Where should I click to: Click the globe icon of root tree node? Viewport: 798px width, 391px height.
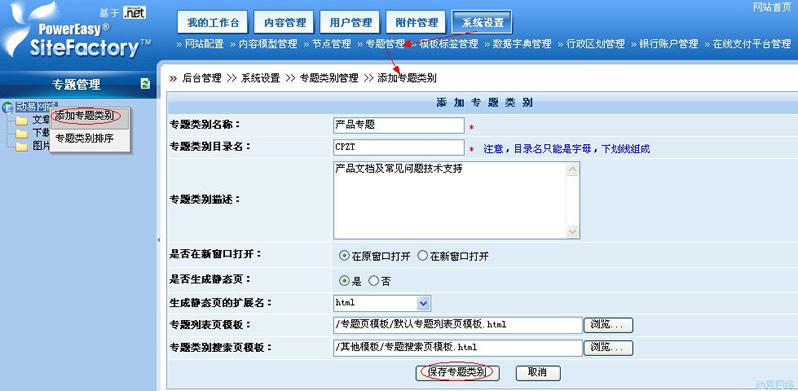click(7, 107)
